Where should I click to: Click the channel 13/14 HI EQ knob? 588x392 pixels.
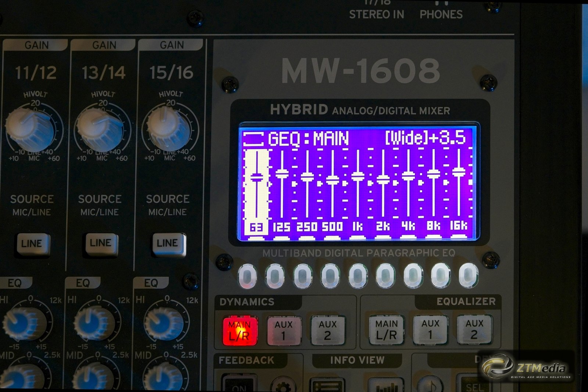(95, 323)
